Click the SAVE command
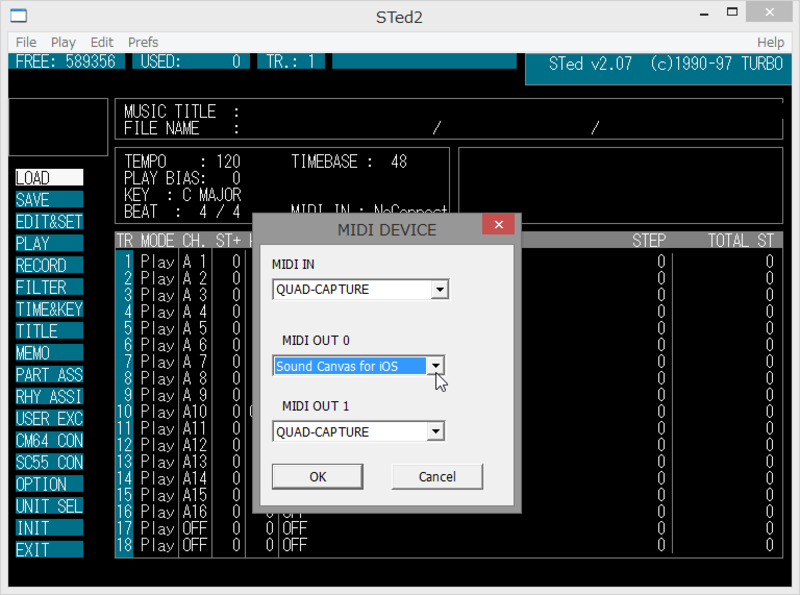This screenshot has width=800, height=595. [x=49, y=200]
